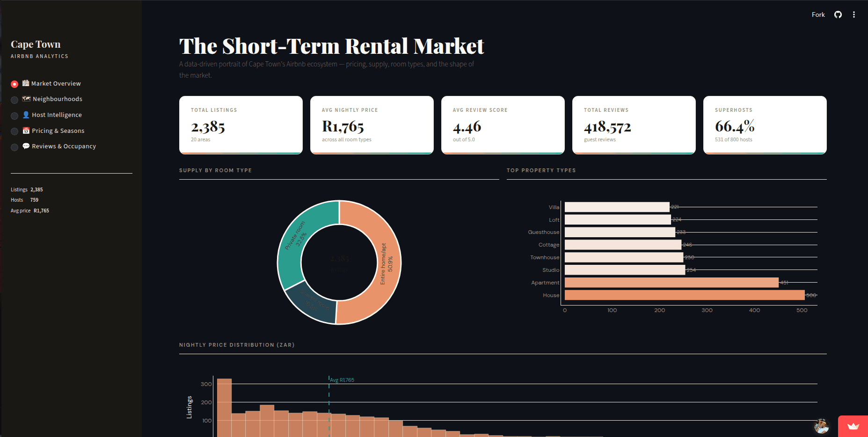The image size is (868, 437).
Task: Open the three-dot app menu
Action: pyautogui.click(x=854, y=15)
